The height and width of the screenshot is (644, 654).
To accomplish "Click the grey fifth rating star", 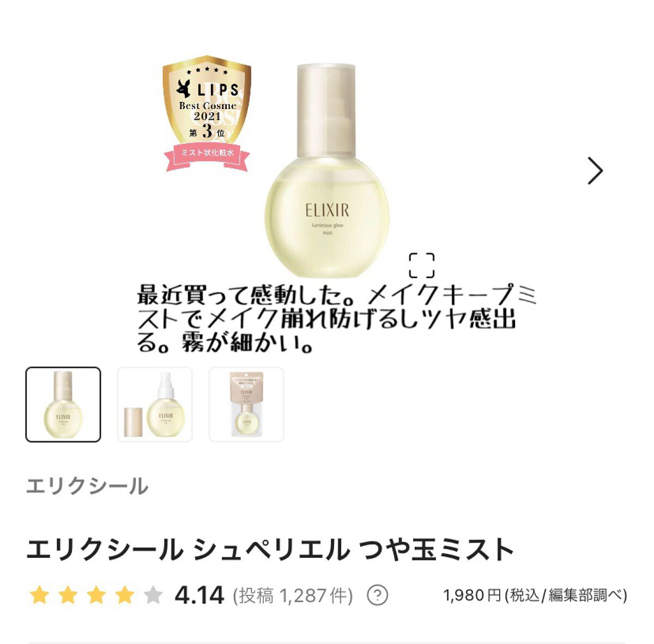I will click(153, 595).
